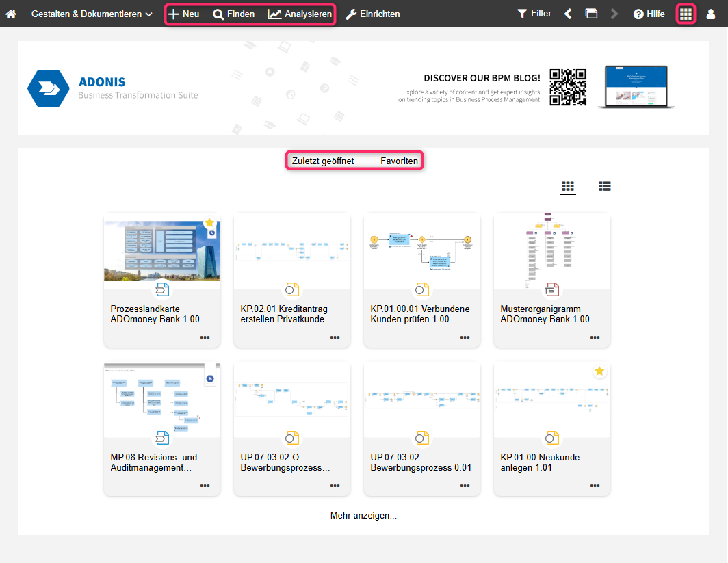
Task: Expand the Gestalten & Dokumentieren dropdown
Action: click(x=92, y=14)
